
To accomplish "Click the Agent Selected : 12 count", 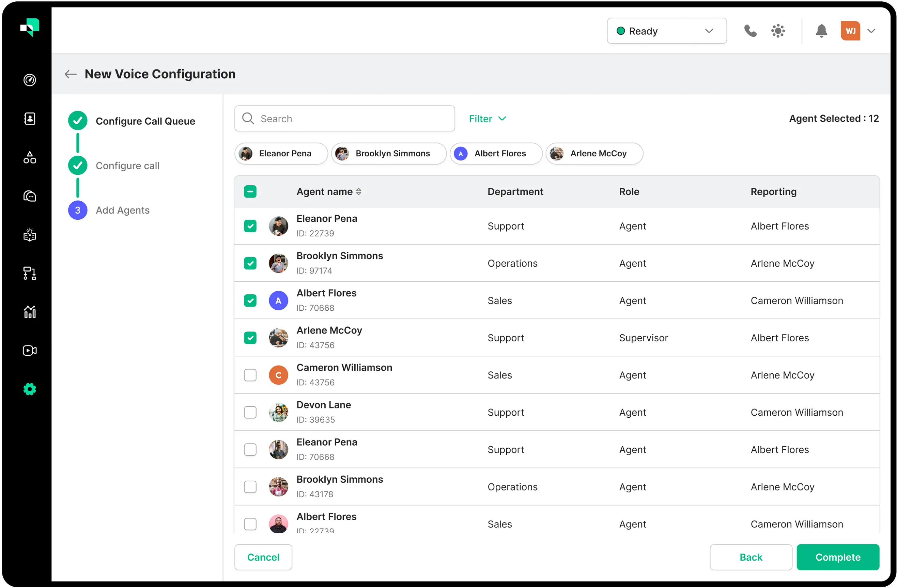I will tap(834, 118).
